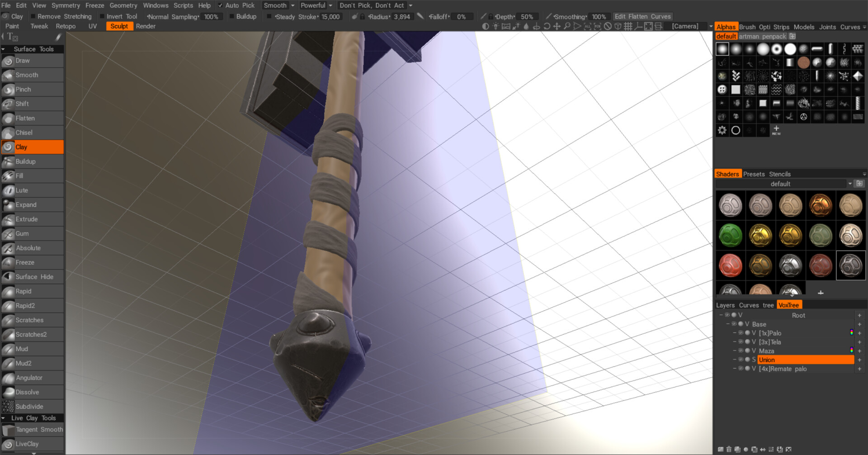
Task: Click the perspective cube icon
Action: tap(618, 26)
